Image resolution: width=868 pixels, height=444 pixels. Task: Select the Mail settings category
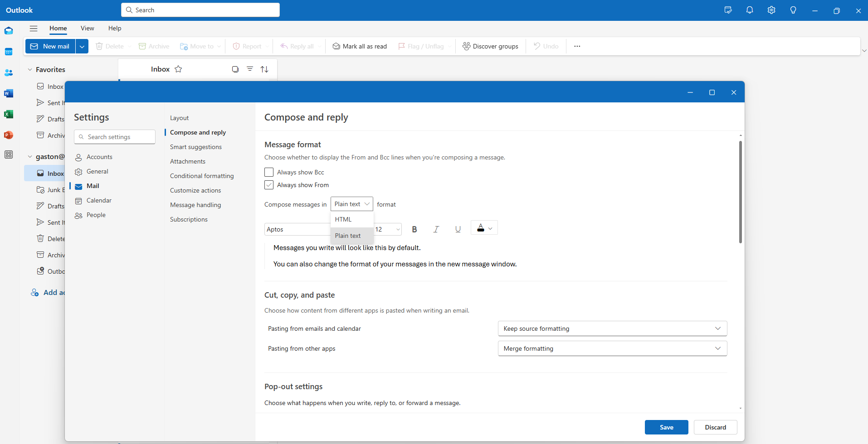point(93,186)
